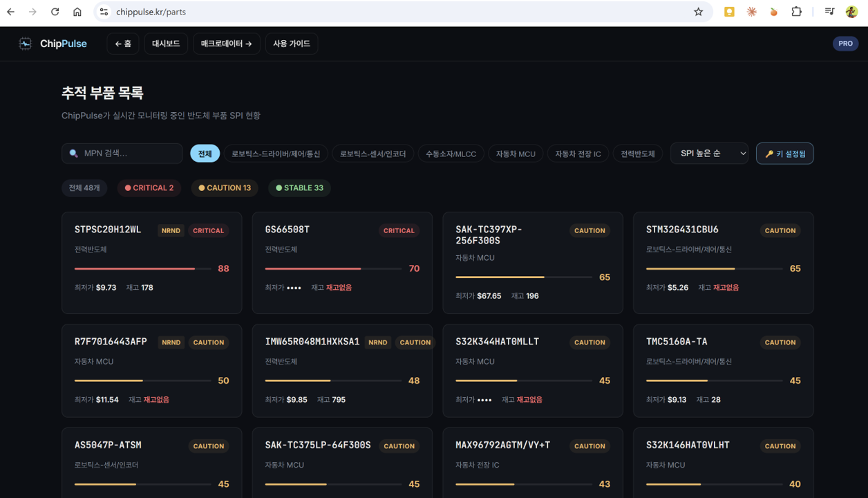The height and width of the screenshot is (498, 868).
Task: Open the 대시보드 page
Action: 166,44
